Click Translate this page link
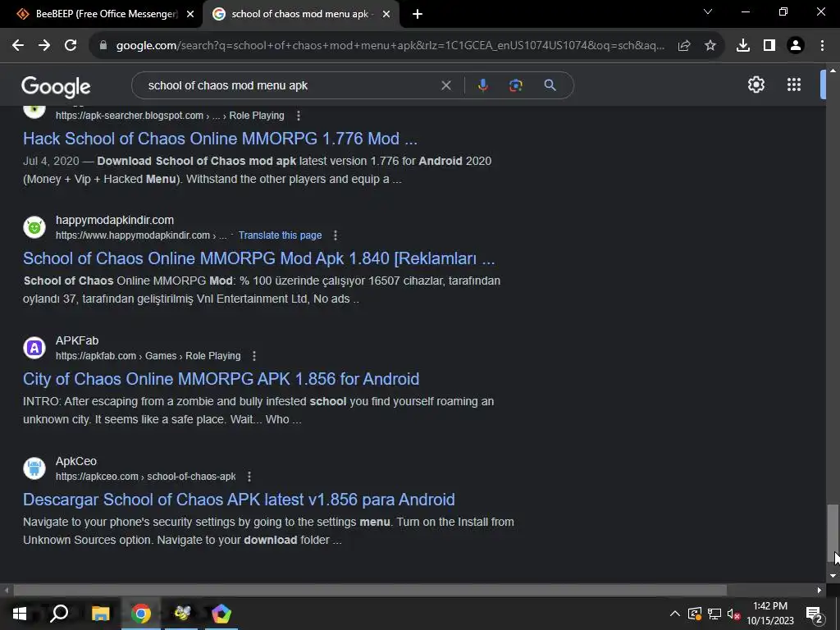The width and height of the screenshot is (840, 630). click(x=281, y=235)
